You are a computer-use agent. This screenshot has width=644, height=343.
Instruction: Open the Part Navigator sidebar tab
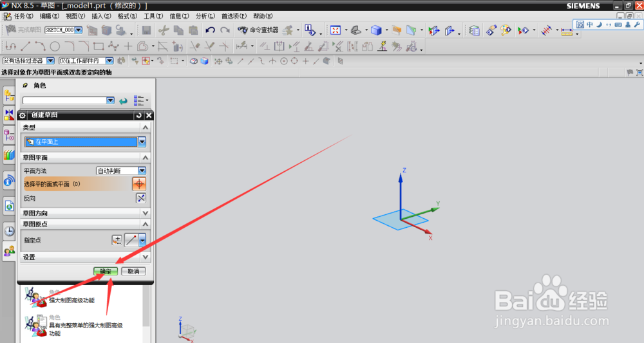9,135
